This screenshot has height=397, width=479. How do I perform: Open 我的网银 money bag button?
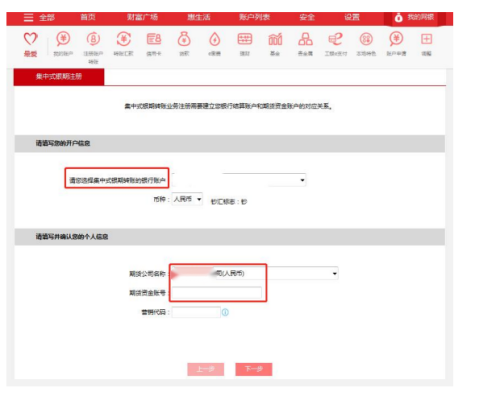pyautogui.click(x=414, y=17)
